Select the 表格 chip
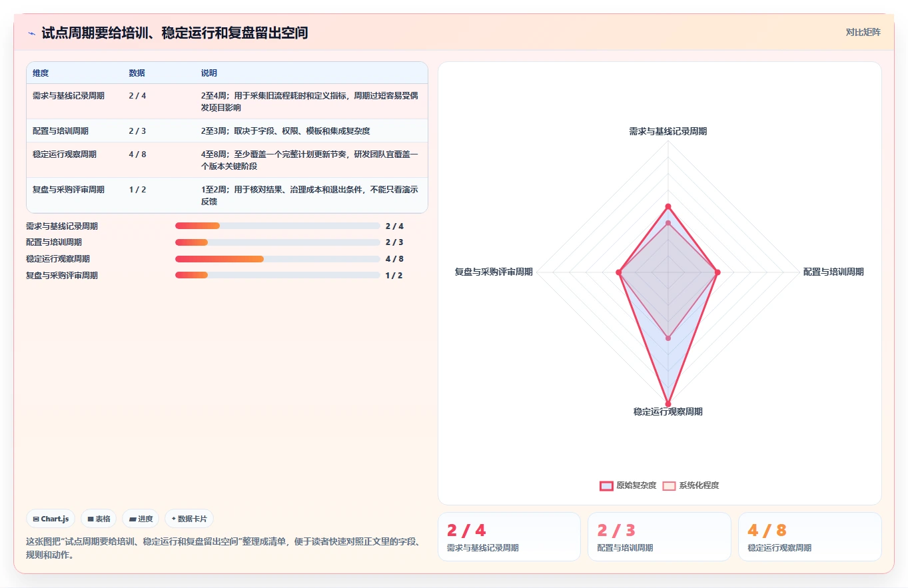Image resolution: width=908 pixels, height=588 pixels. (99, 519)
